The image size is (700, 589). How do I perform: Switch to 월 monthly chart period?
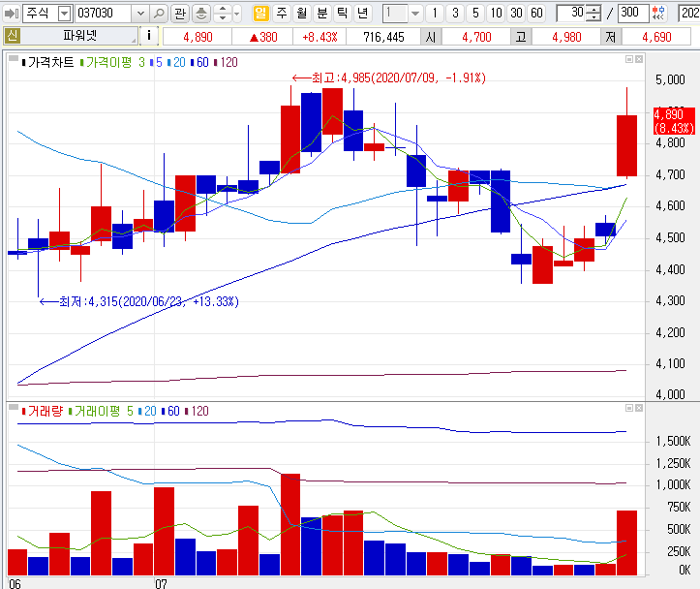click(302, 13)
